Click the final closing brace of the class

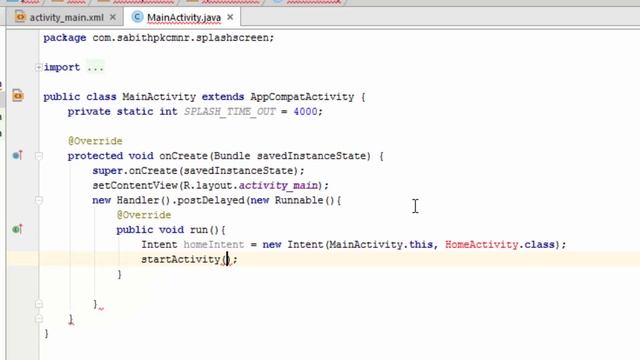tap(46, 333)
